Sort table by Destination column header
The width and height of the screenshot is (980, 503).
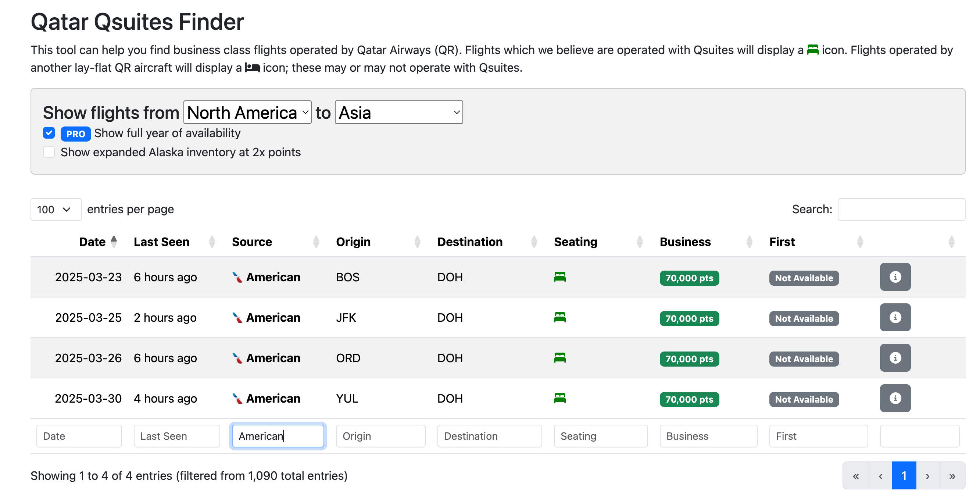(x=470, y=242)
